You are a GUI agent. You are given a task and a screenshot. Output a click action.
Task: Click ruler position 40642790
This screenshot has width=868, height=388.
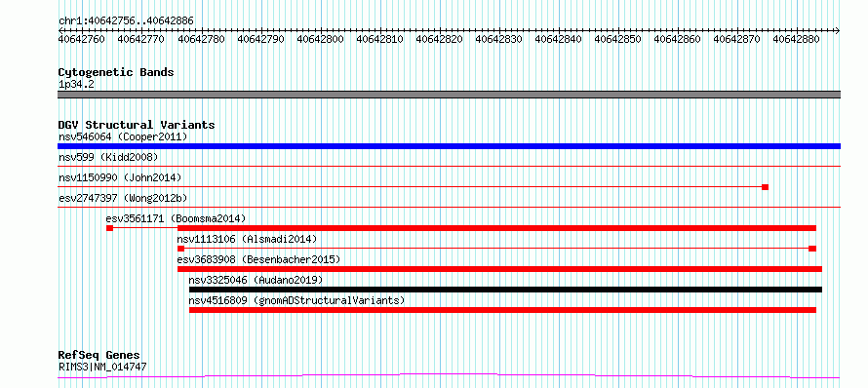coord(260,39)
